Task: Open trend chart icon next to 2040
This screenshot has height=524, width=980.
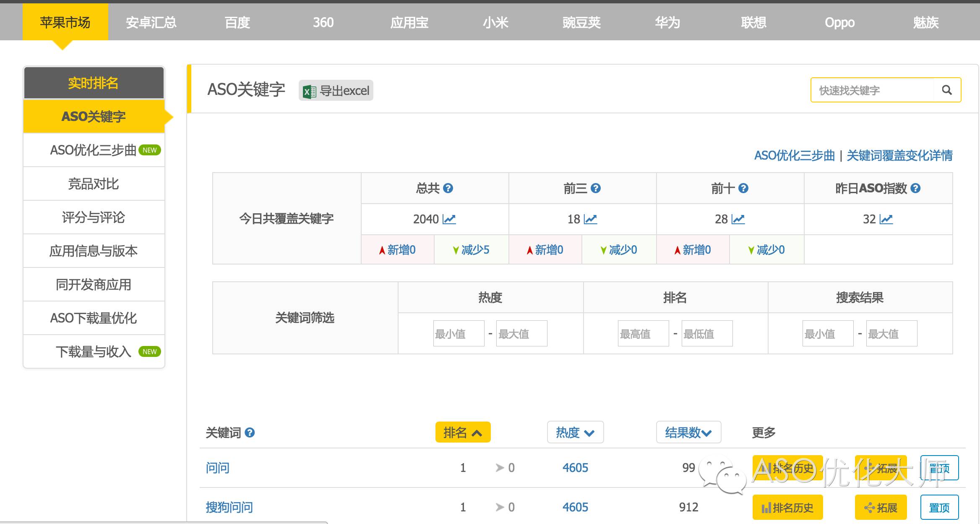Action: (449, 219)
